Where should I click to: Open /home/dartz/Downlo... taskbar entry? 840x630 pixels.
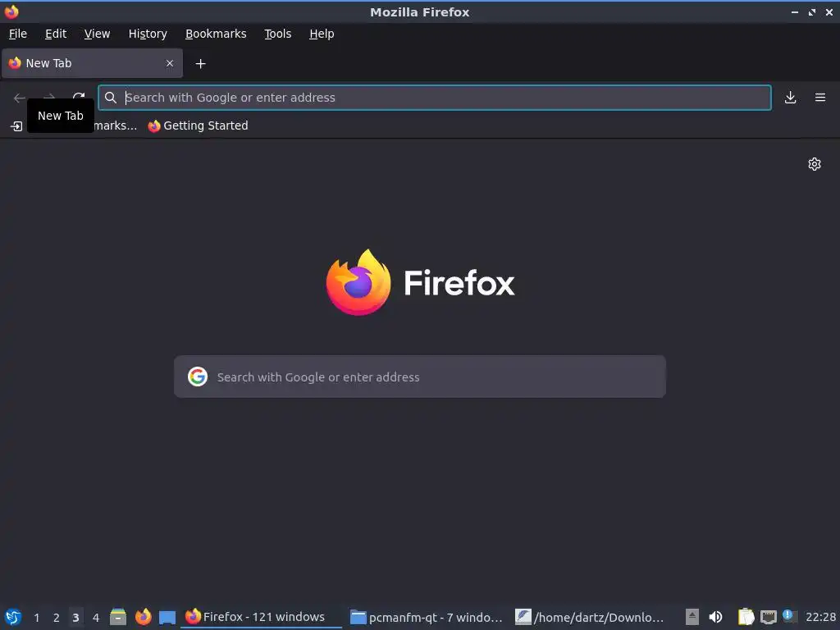point(591,617)
